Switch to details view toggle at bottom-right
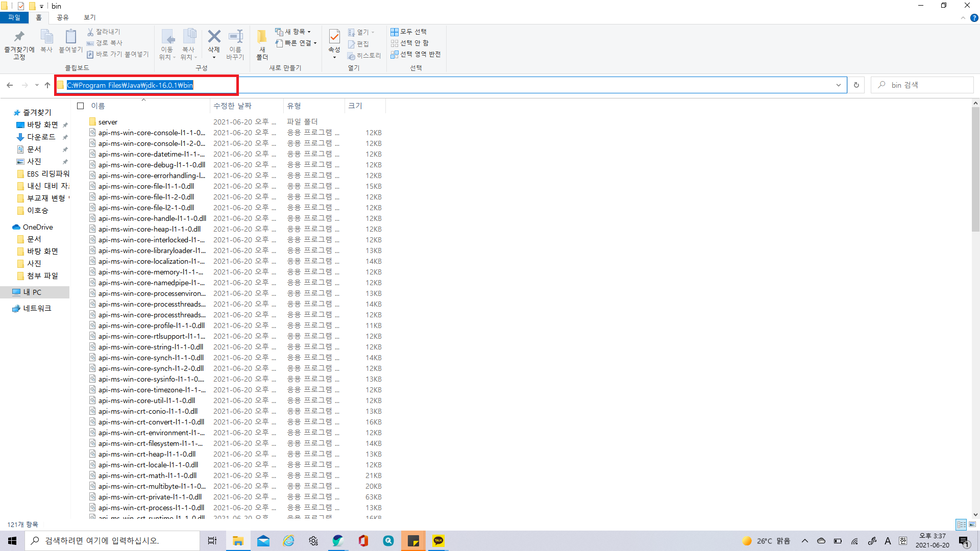 (961, 524)
